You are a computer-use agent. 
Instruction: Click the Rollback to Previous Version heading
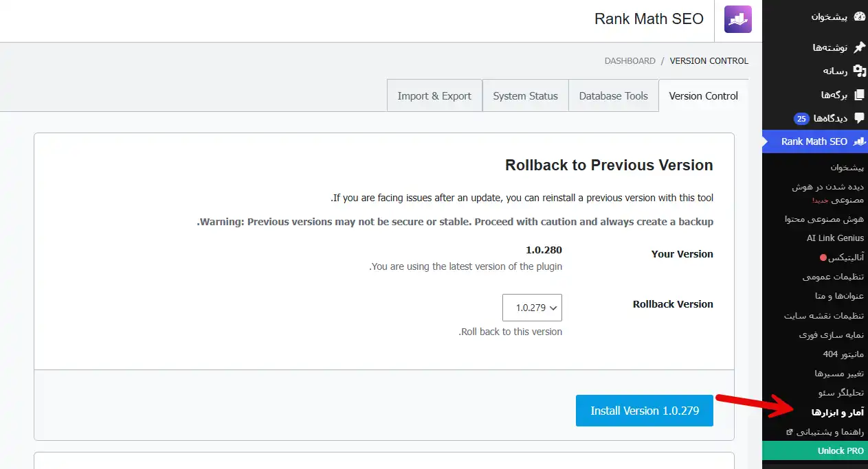(609, 165)
